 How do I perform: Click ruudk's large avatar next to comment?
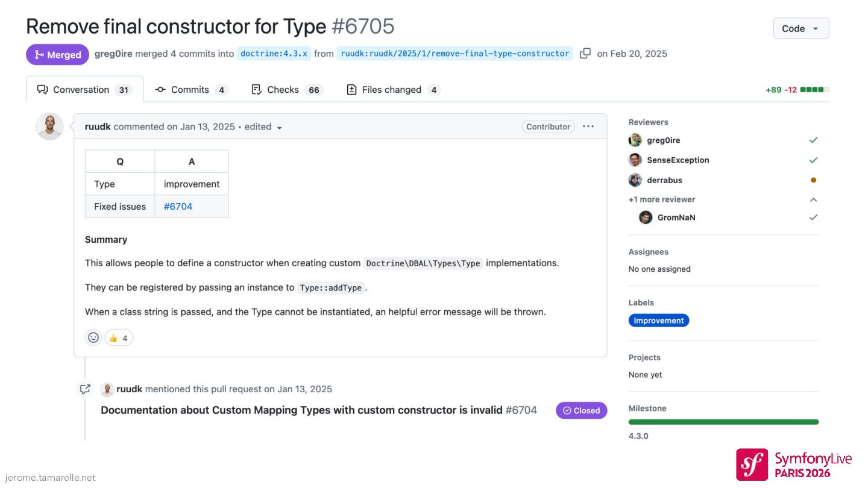point(49,127)
